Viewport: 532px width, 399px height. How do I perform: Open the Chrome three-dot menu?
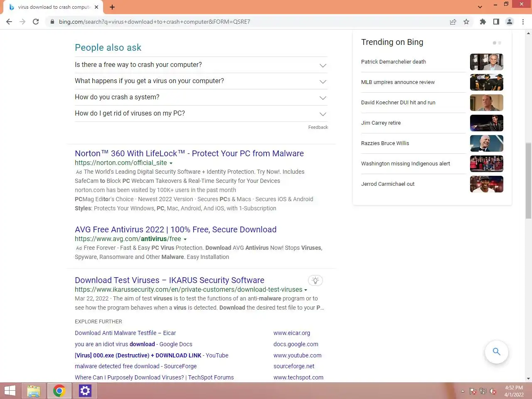point(523,22)
